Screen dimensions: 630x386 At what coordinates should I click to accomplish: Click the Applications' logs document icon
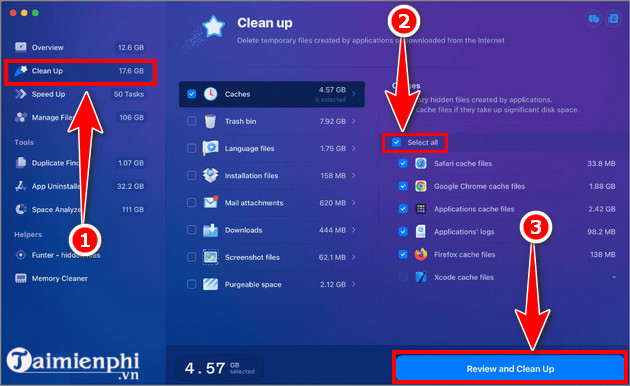(x=421, y=232)
